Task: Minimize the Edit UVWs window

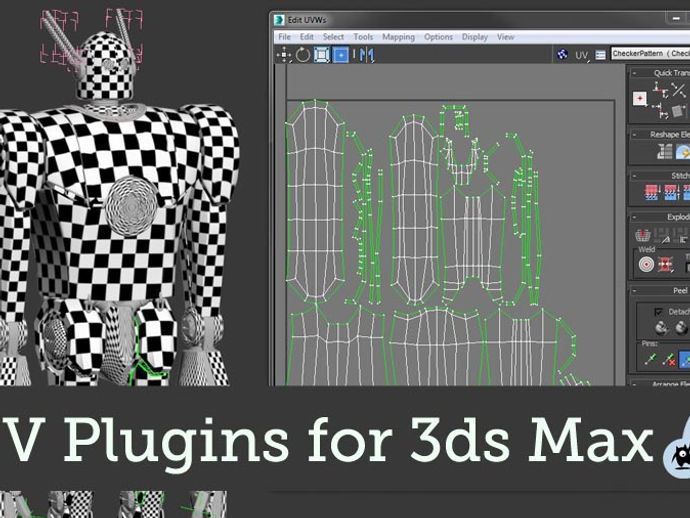Action: [x=676, y=18]
